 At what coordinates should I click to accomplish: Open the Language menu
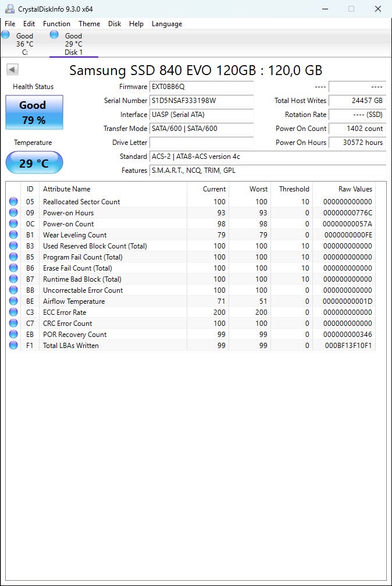[x=167, y=23]
